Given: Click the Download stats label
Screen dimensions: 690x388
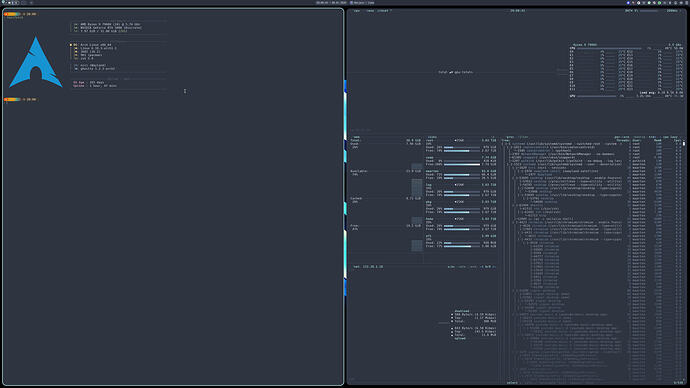Looking at the screenshot, I should point(462,311).
